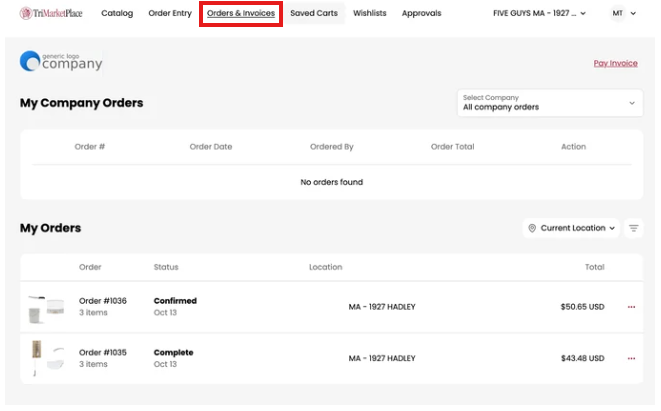
Task: View Order #1035 details
Action: (103, 352)
